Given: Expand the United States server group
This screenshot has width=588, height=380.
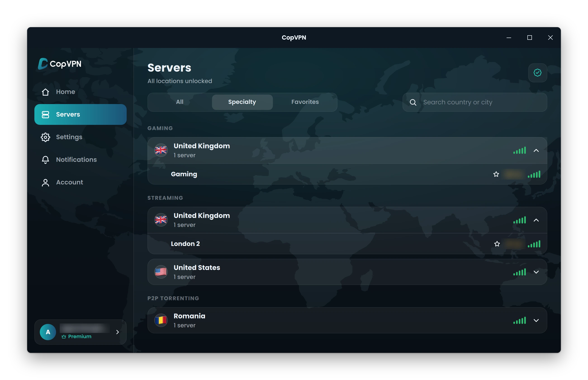Looking at the screenshot, I should tap(536, 272).
